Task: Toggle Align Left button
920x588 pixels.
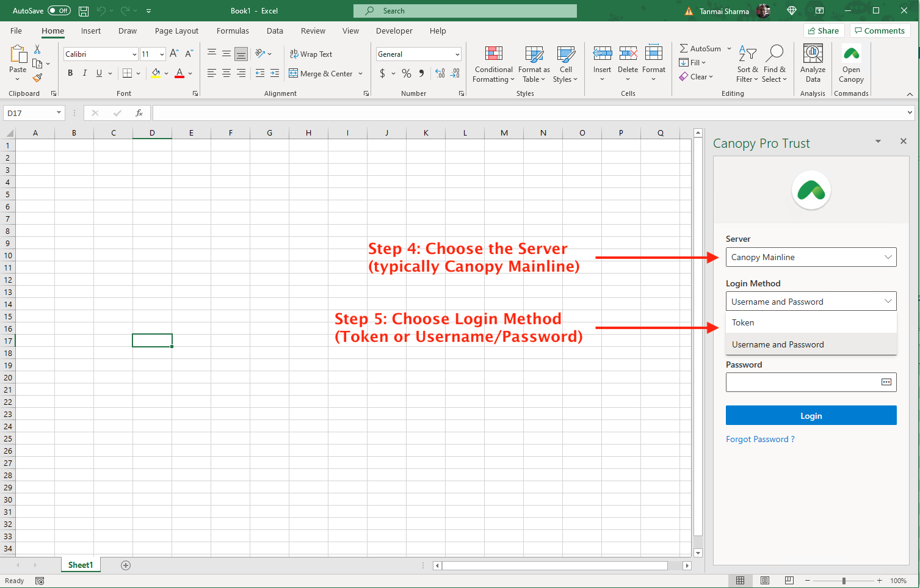Action: (x=212, y=73)
